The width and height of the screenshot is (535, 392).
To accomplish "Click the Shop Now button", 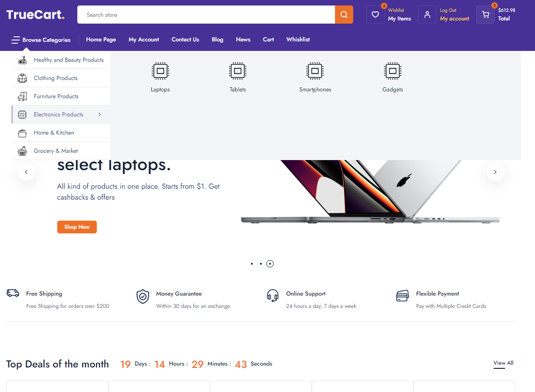I will click(77, 227).
